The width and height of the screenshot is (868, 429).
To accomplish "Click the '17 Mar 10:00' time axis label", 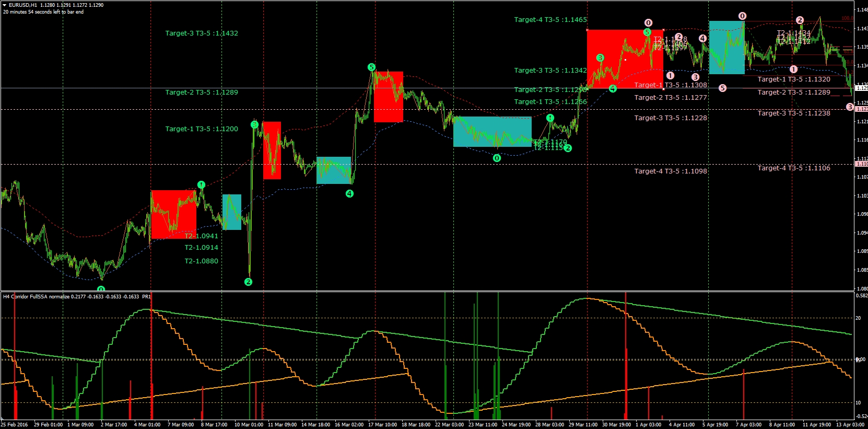I will point(383,425).
